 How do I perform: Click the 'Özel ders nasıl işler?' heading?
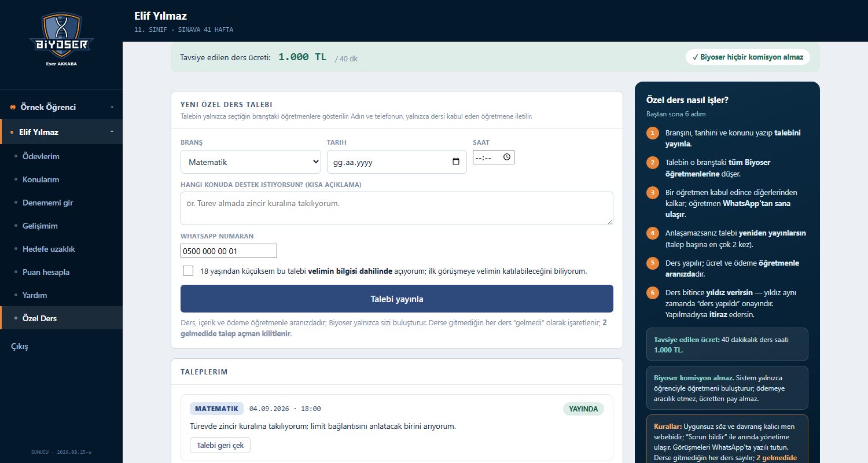tap(687, 100)
